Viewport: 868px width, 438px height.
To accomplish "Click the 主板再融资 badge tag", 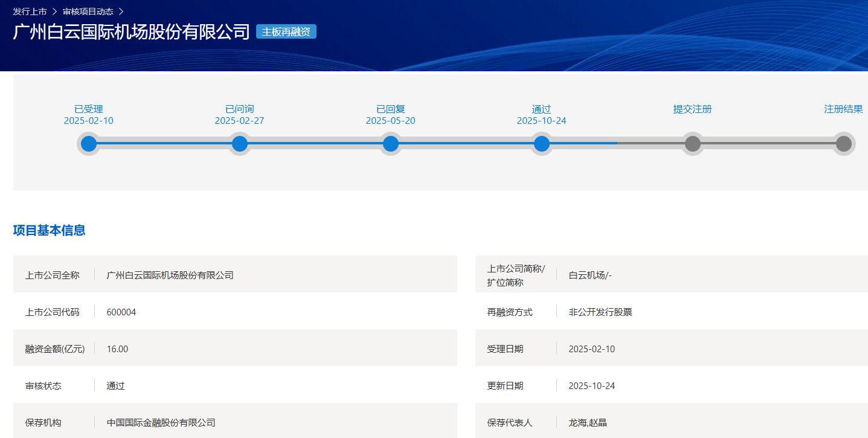I will click(286, 31).
